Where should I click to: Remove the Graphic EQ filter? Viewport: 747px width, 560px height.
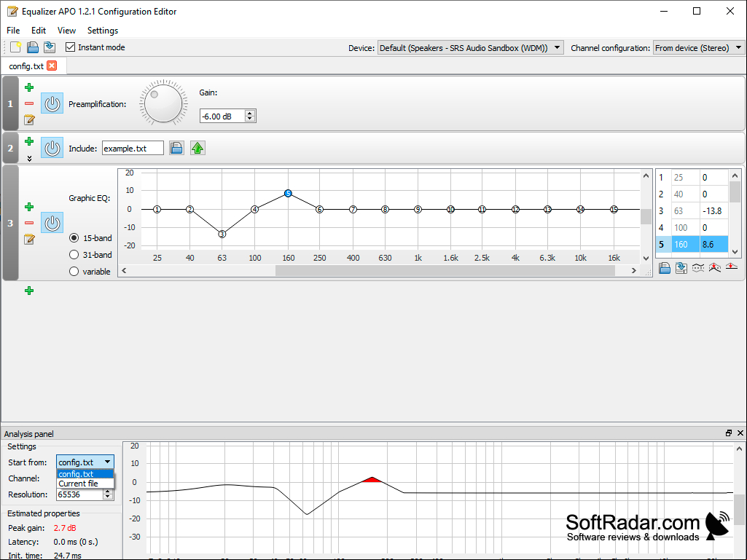pos(29,223)
